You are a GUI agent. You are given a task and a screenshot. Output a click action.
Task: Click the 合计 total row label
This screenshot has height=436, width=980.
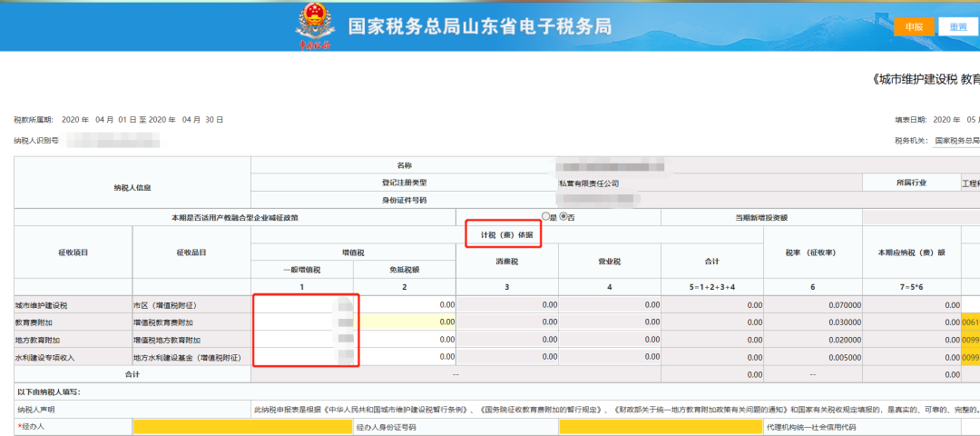[x=132, y=375]
